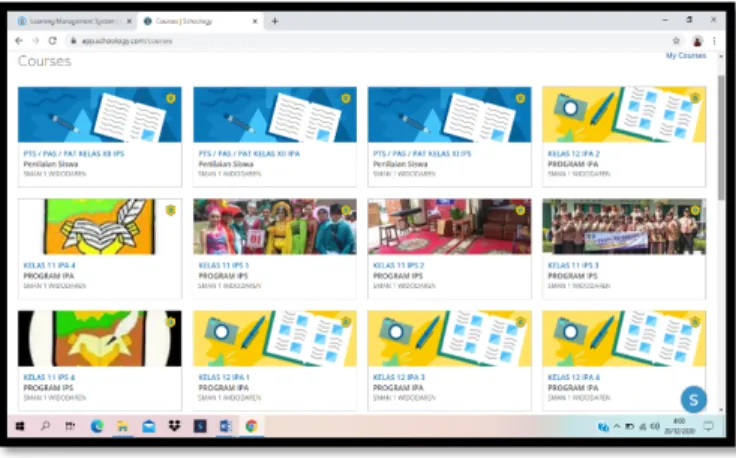The image size is (736, 458).
Task: Open the Windows Start menu
Action: (x=20, y=426)
